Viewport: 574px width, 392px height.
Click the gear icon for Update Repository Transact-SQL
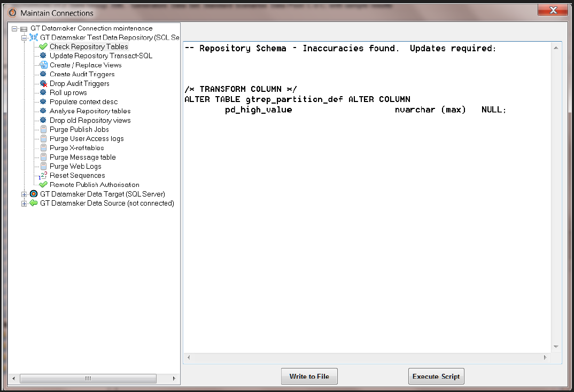(x=43, y=56)
